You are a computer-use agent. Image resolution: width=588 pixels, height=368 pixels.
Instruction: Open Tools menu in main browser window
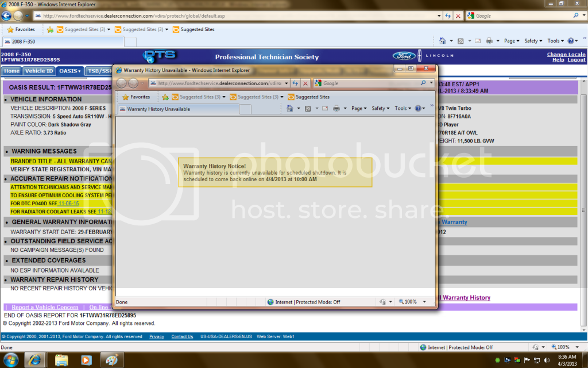[x=555, y=41]
